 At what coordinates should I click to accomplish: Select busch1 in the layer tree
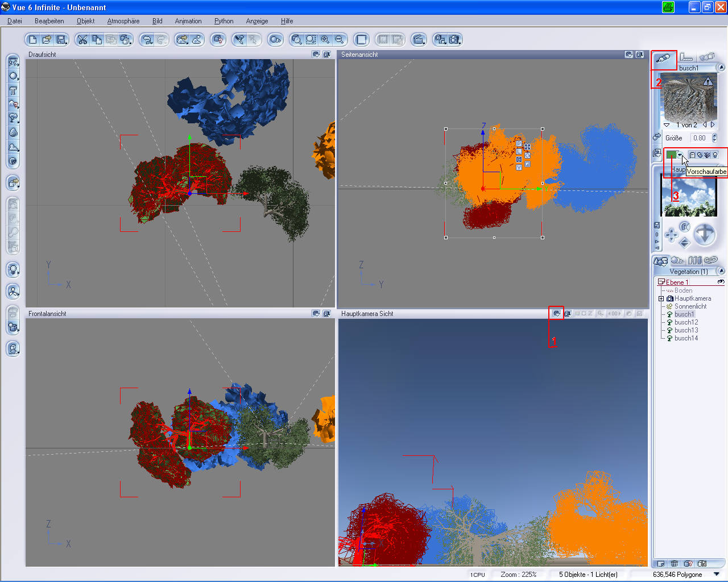[x=684, y=314]
